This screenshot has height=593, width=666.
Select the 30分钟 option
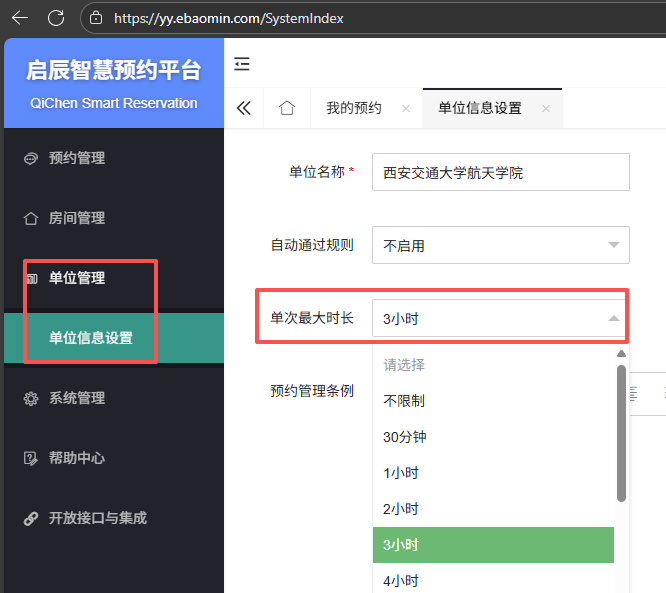[x=405, y=437]
